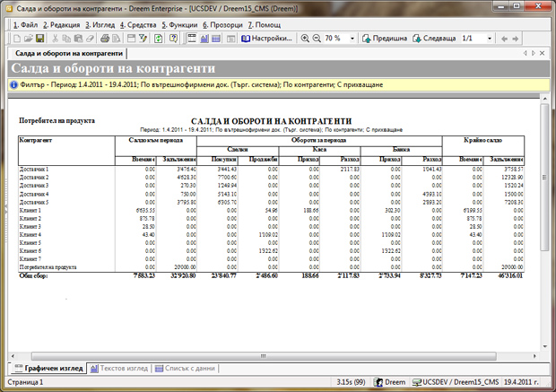The image size is (556, 392).
Task: Switch to Списък с данни tab
Action: click(185, 369)
